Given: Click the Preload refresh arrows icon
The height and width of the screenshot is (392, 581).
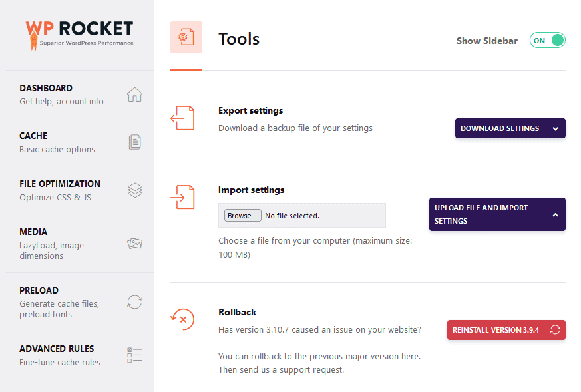Looking at the screenshot, I should 134,302.
